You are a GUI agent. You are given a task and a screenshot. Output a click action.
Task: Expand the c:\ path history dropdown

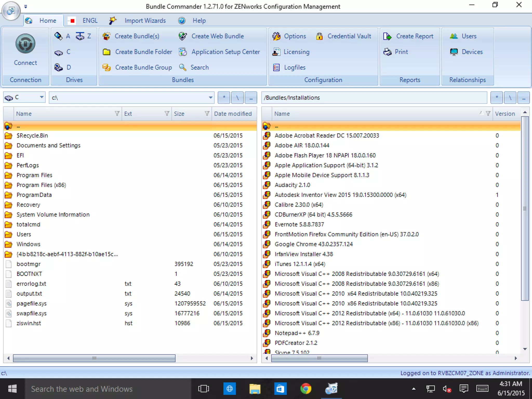pyautogui.click(x=210, y=98)
